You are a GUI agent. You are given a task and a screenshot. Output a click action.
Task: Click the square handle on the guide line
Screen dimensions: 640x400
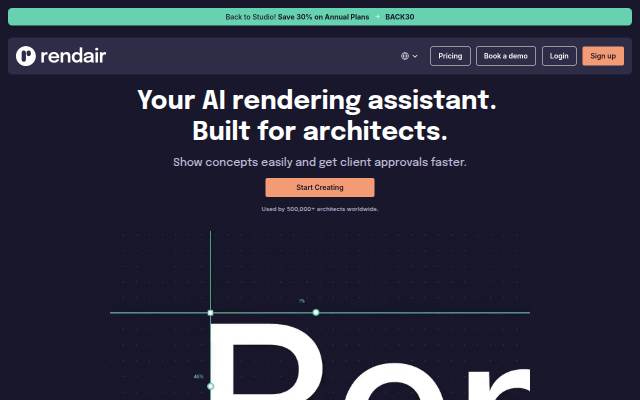click(x=210, y=313)
